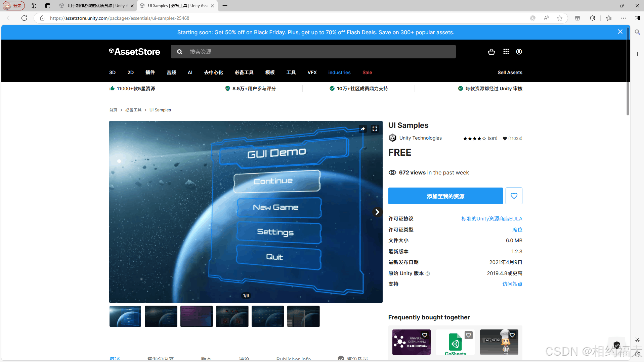
Task: Select the first GUI Demo thumbnail
Action: click(x=125, y=316)
